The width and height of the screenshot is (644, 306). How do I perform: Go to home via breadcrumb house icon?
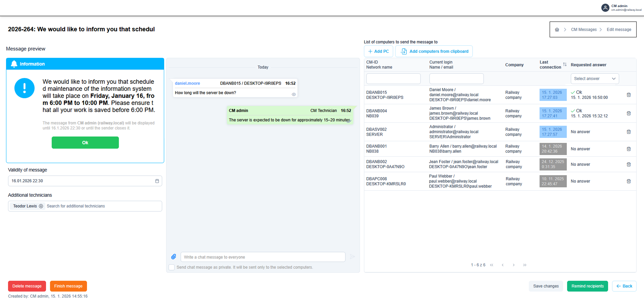point(557,30)
